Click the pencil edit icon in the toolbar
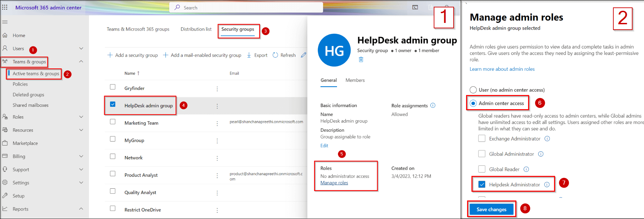The image size is (644, 219). 304,55
